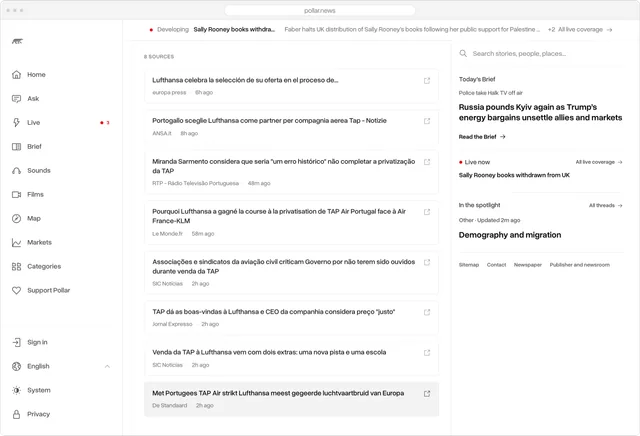Click Newspaper footer link
This screenshot has height=436, width=640.
point(528,265)
